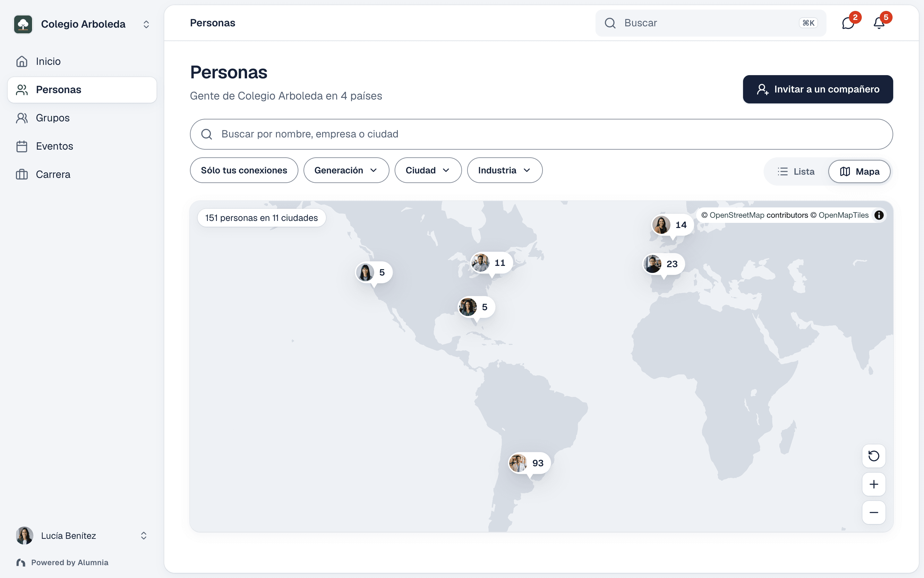Click the map attribution info icon
The width and height of the screenshot is (924, 578).
tap(879, 215)
